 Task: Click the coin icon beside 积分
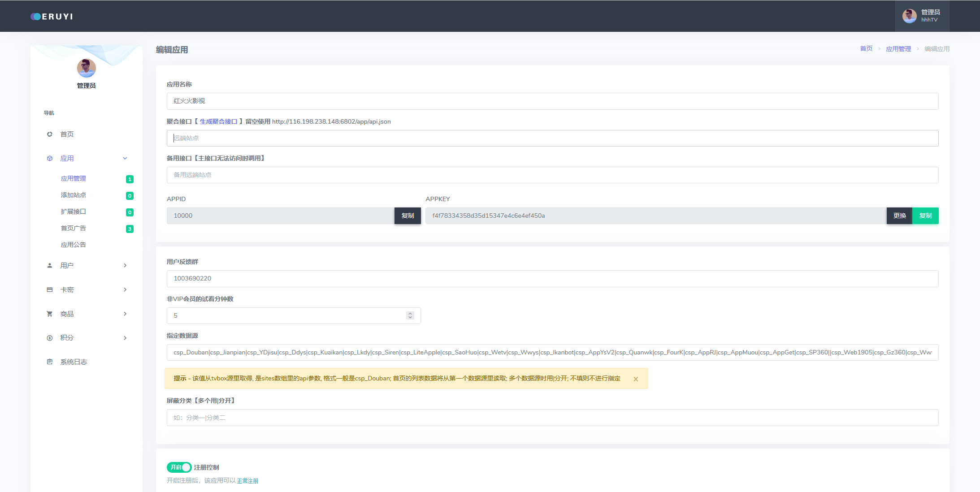click(x=50, y=338)
